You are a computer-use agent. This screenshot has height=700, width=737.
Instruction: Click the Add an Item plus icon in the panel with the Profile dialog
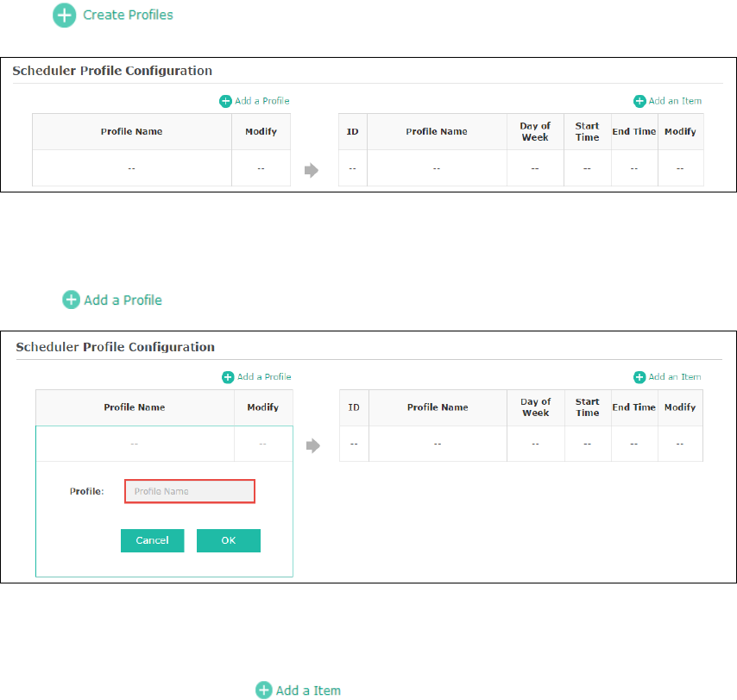coord(639,377)
